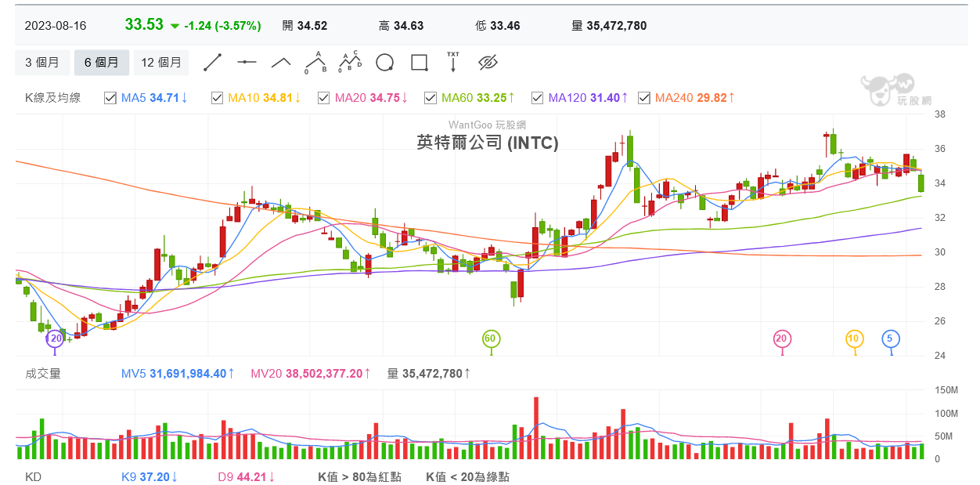The image size is (980, 485).
Task: Click the K線及均線 section label
Action: point(52,98)
